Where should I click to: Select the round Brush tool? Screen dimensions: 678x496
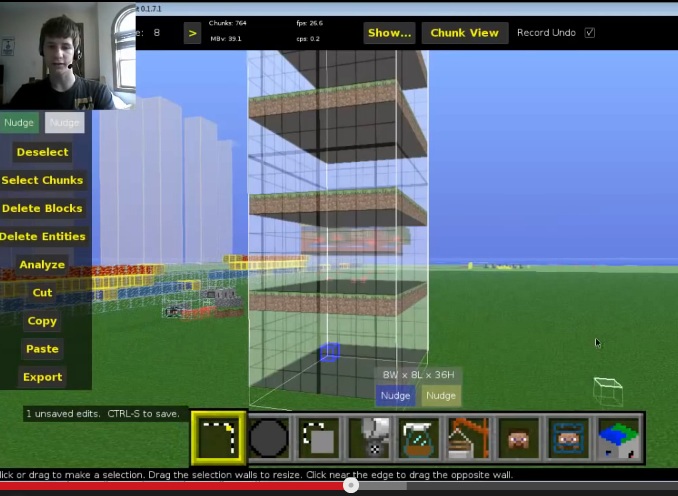click(x=269, y=438)
